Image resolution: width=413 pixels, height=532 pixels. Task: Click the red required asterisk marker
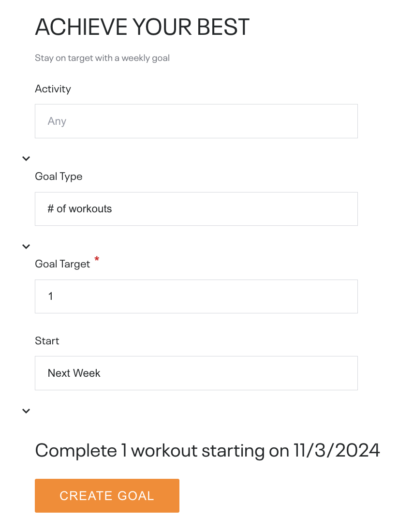[97, 260]
